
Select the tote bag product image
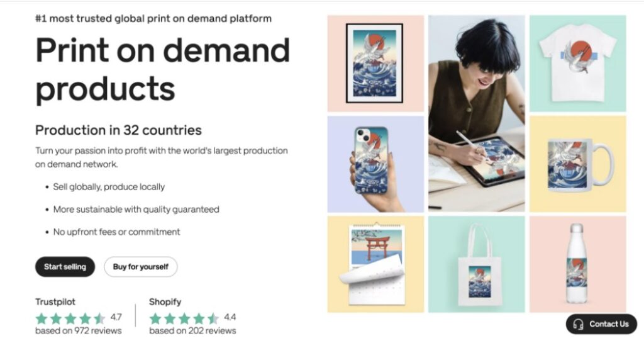[x=477, y=264]
